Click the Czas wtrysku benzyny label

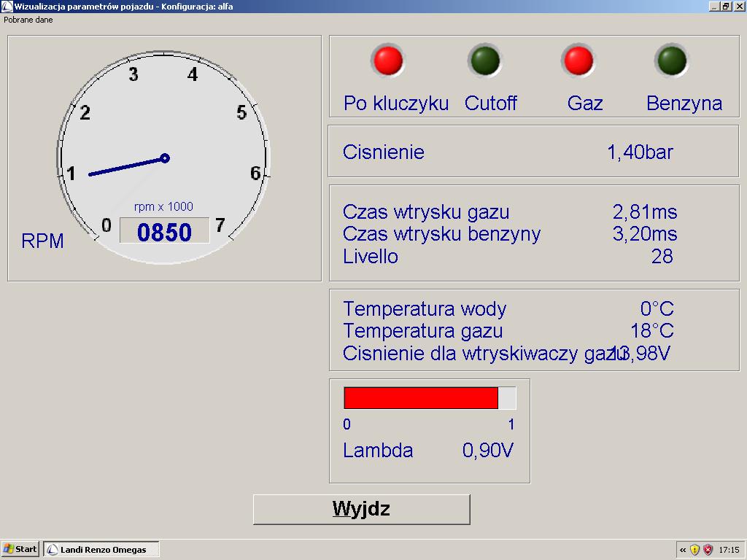tap(441, 234)
